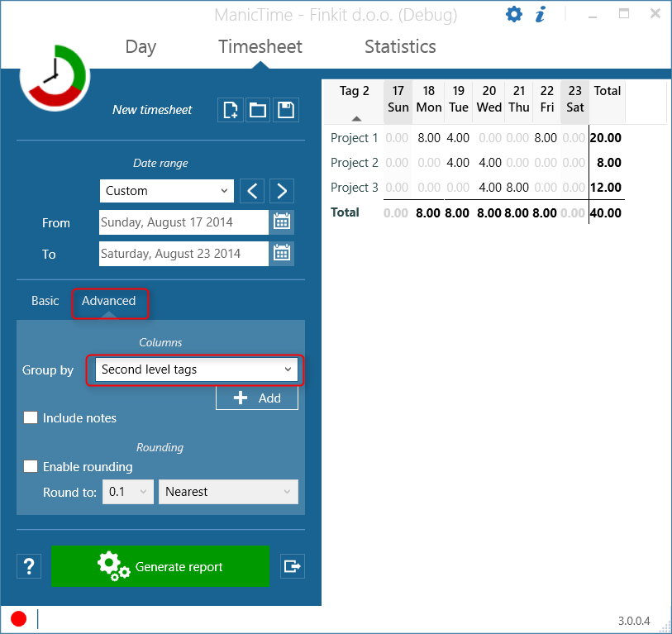
Task: Go to previous date range arrow
Action: click(x=252, y=191)
